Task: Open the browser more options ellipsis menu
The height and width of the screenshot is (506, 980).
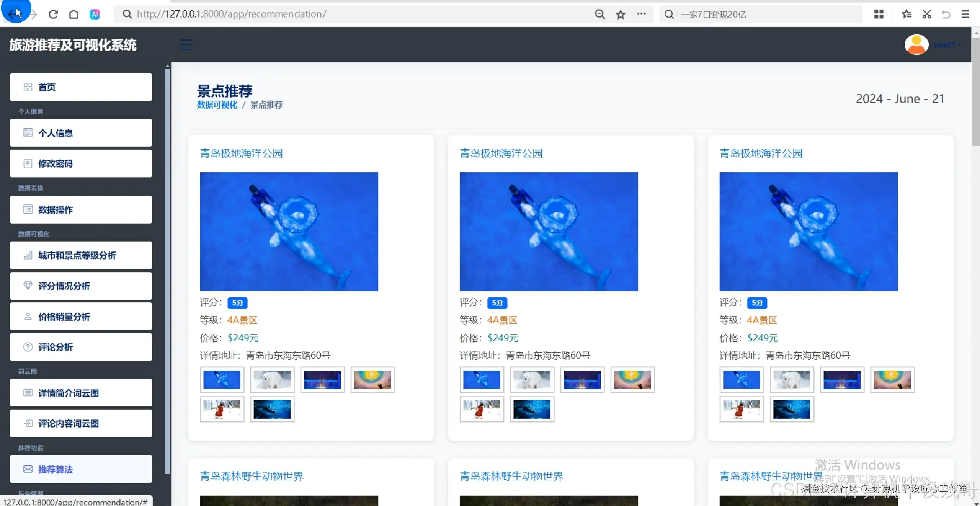Action: (x=642, y=14)
